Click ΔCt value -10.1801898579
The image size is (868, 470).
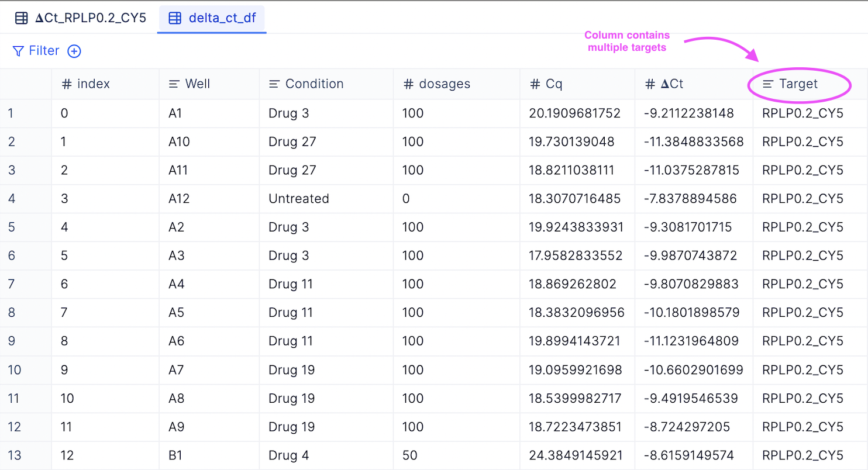click(694, 313)
